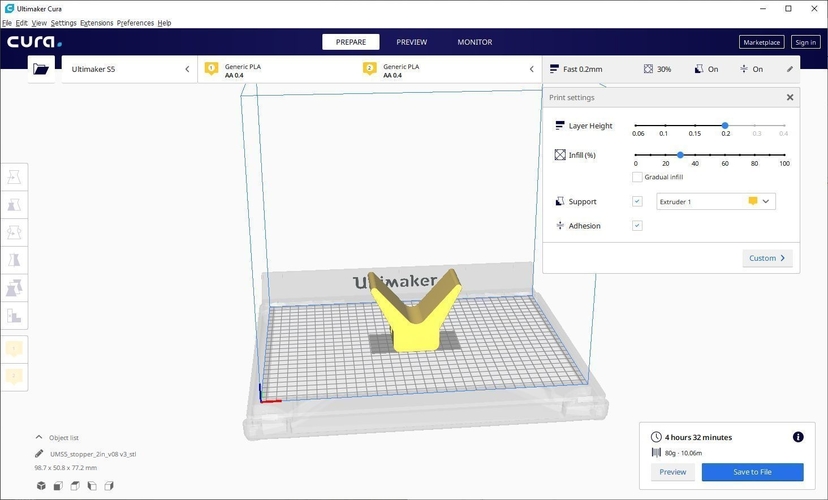Switch to front view camera icon
The image size is (828, 500).
coord(58,486)
